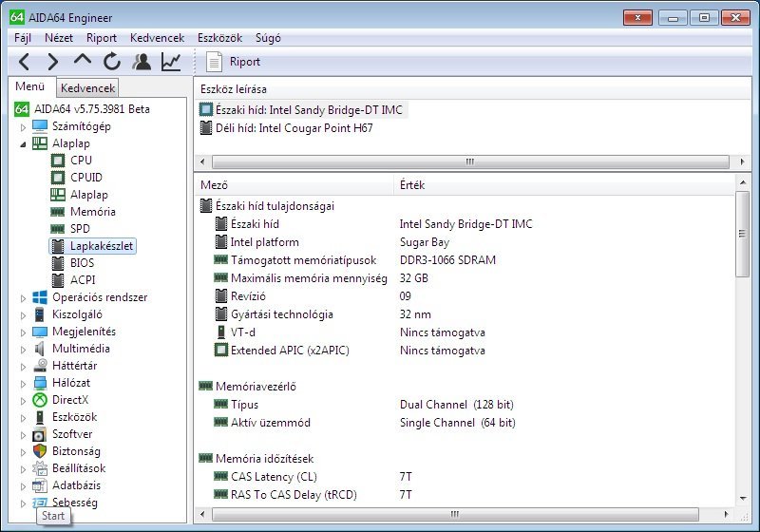
Task: Click the Szoftver icon
Action: 40,434
